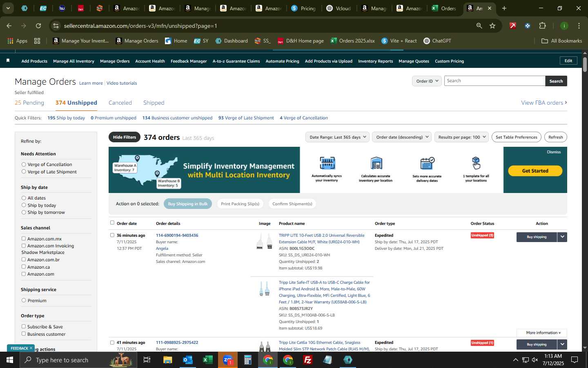Switch to the 25 Pending tab
This screenshot has width=588, height=368.
[29, 103]
